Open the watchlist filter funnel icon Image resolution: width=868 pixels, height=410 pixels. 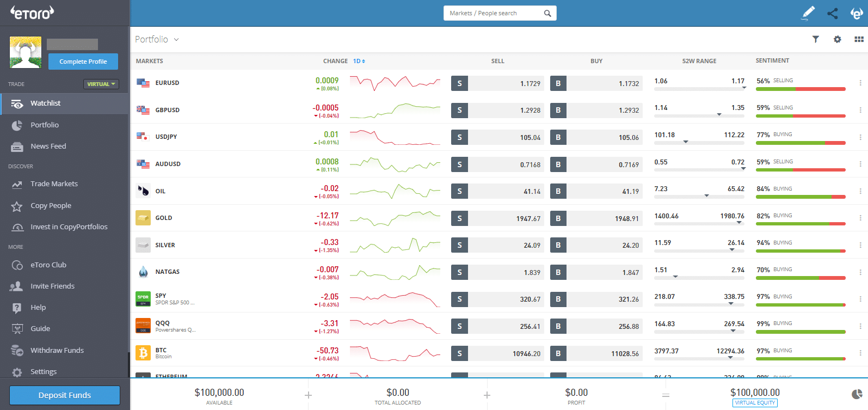816,39
